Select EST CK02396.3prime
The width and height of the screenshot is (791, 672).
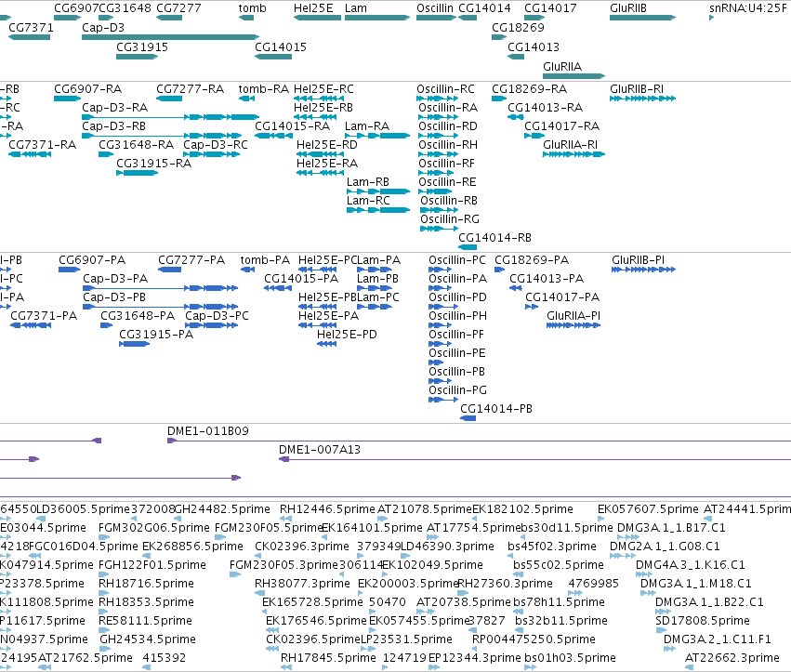(257, 556)
